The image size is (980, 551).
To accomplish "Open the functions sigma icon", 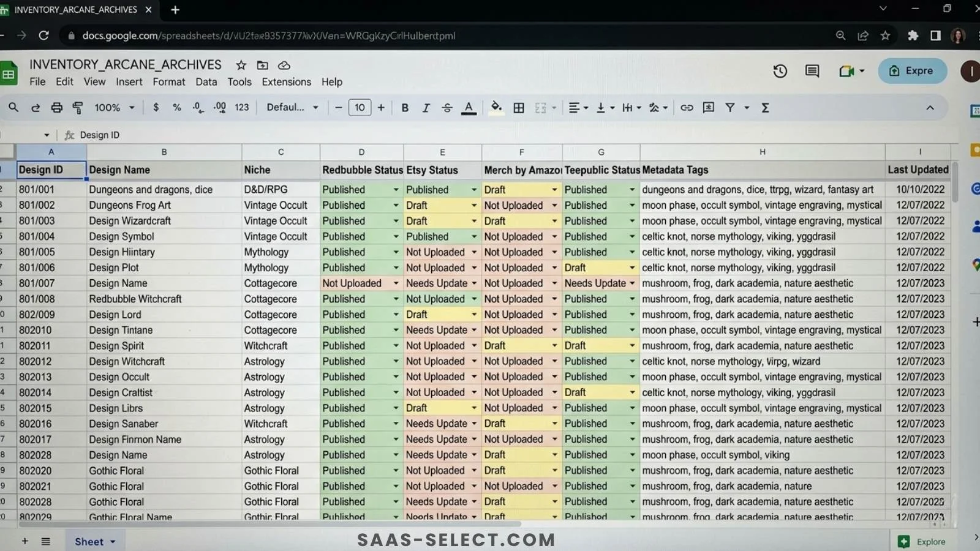I will 765,108.
